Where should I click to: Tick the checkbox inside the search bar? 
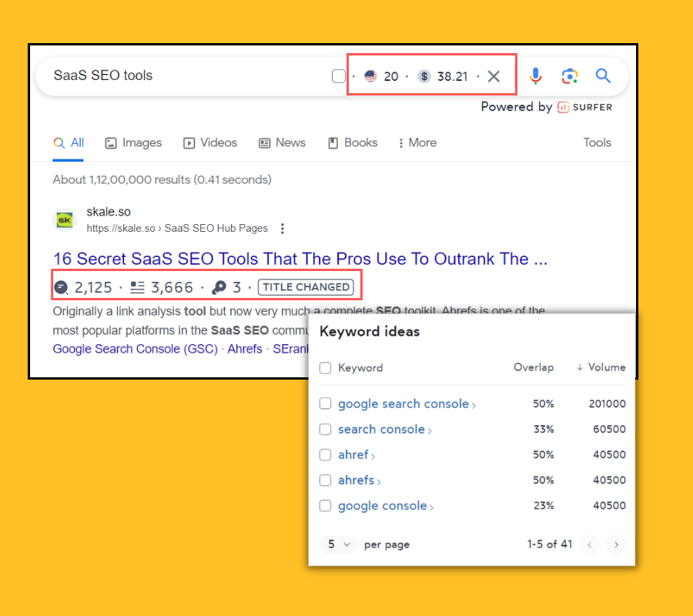click(x=339, y=76)
